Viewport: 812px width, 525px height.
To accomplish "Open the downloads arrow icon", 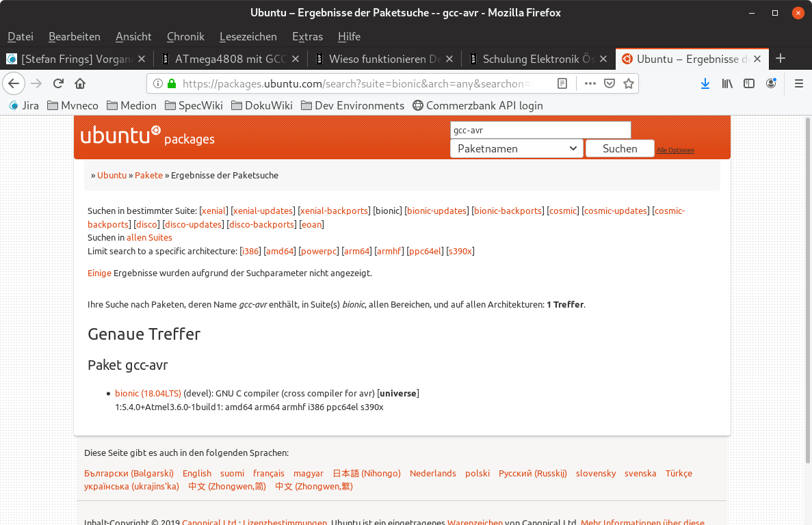I will click(705, 83).
